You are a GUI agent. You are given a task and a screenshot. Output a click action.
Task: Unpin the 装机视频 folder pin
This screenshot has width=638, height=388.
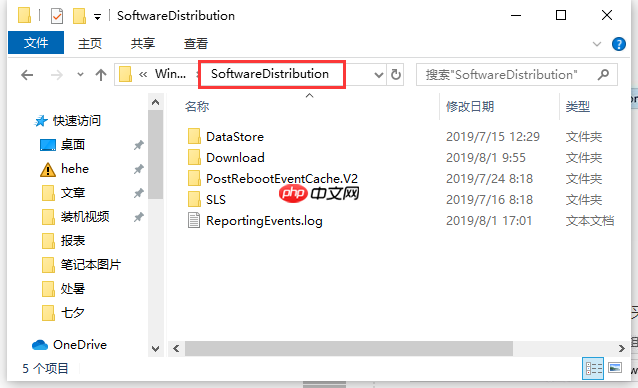click(139, 217)
